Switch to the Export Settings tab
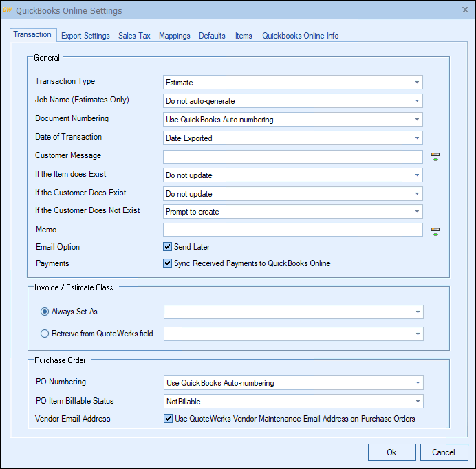Viewport: 476px width, 469px height. (85, 36)
